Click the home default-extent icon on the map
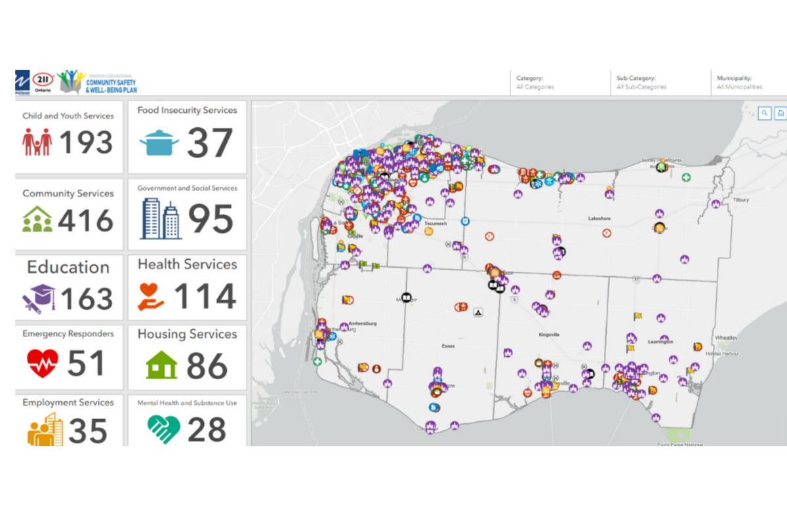 pos(780,113)
